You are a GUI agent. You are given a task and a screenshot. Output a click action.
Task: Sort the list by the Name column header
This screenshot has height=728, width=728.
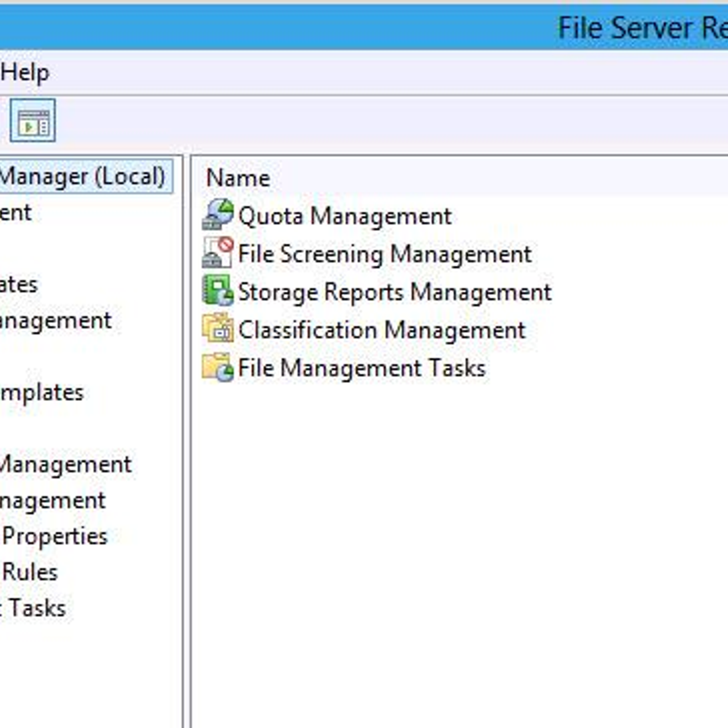(x=238, y=178)
